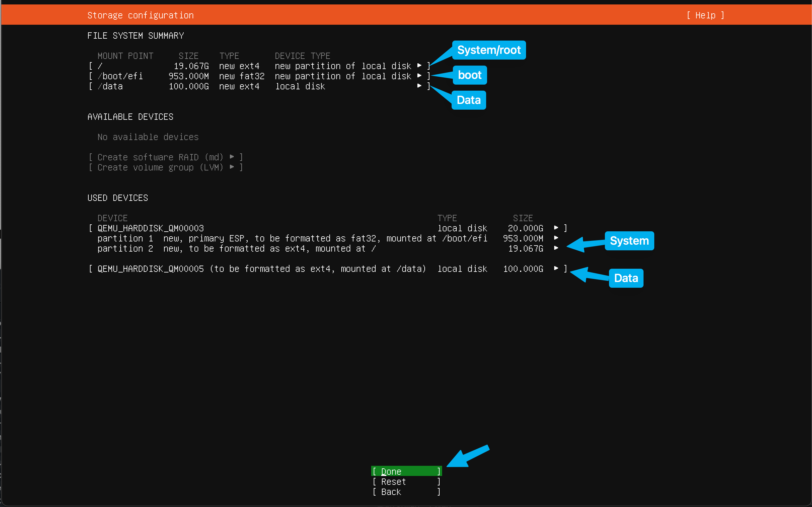
Task: Click the Back button
Action: (x=406, y=492)
